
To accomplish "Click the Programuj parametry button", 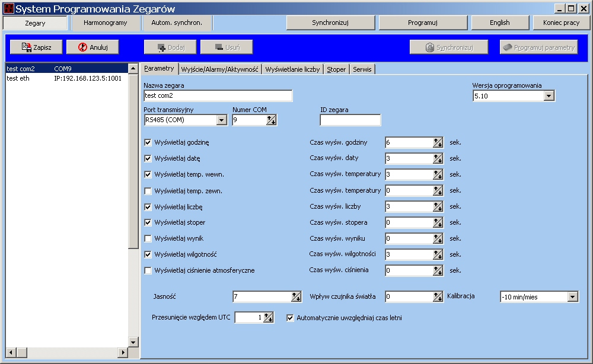I will (x=539, y=47).
